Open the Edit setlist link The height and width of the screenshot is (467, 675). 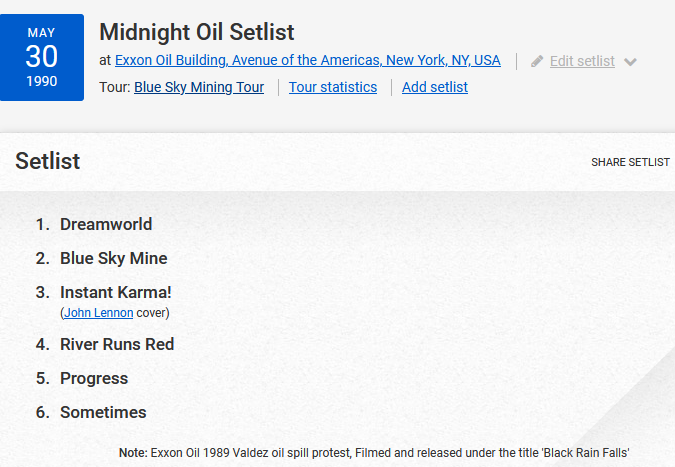(x=582, y=61)
